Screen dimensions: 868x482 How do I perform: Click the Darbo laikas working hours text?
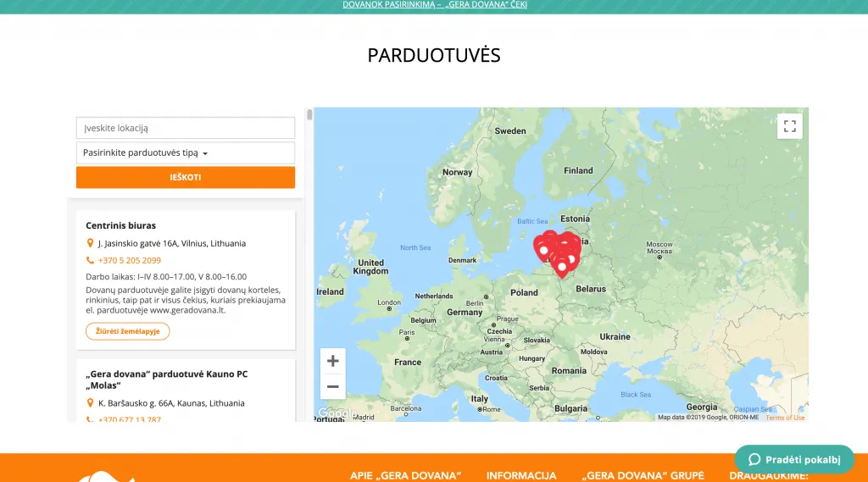[x=166, y=277]
